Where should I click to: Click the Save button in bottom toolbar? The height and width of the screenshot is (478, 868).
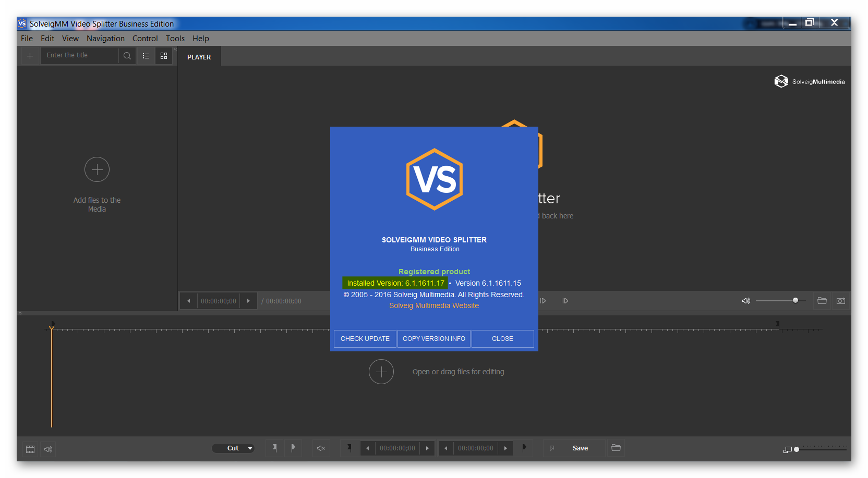click(x=580, y=448)
